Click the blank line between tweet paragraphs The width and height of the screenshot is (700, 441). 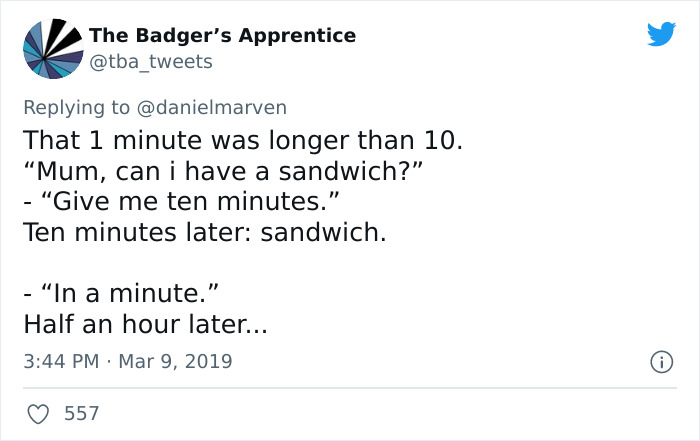(x=200, y=264)
